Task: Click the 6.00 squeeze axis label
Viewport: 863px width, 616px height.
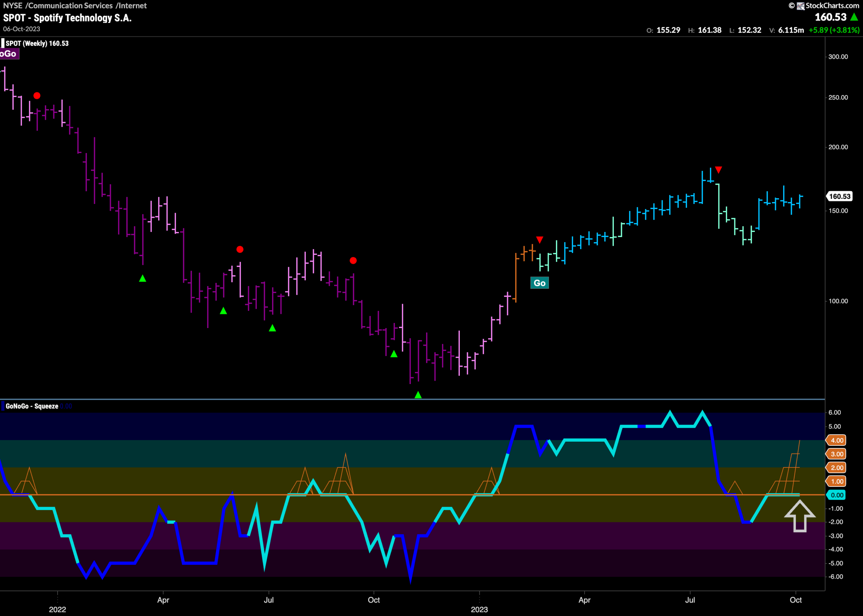Action: click(x=835, y=413)
